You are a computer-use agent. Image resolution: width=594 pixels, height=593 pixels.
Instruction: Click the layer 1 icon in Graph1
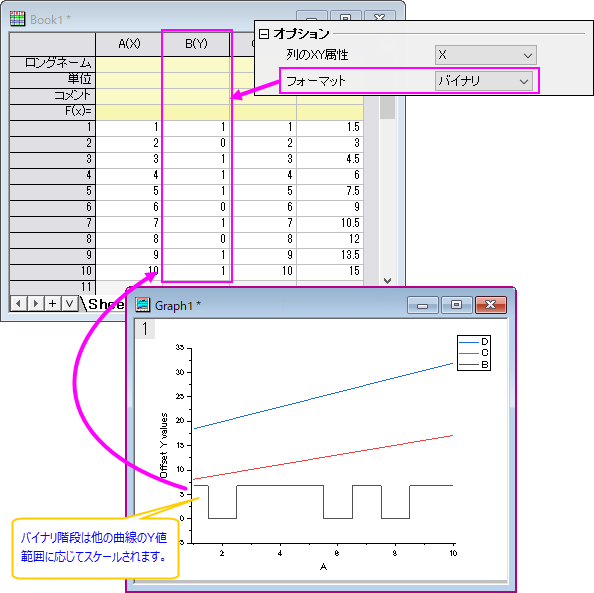pyautogui.click(x=145, y=329)
